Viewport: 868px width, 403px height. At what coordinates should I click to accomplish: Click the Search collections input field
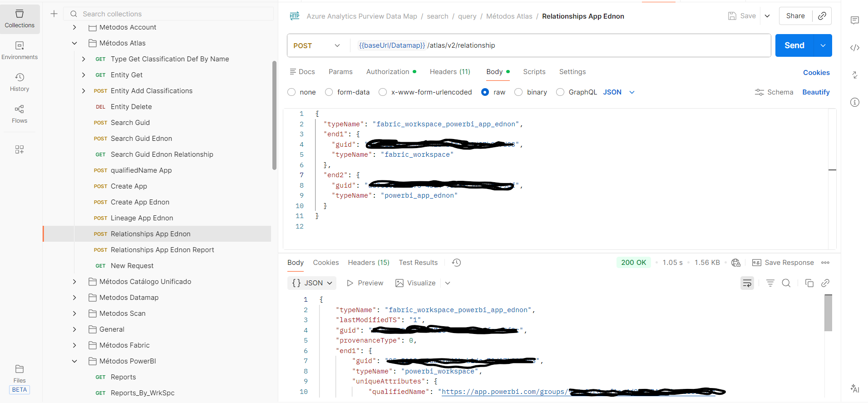(x=169, y=14)
